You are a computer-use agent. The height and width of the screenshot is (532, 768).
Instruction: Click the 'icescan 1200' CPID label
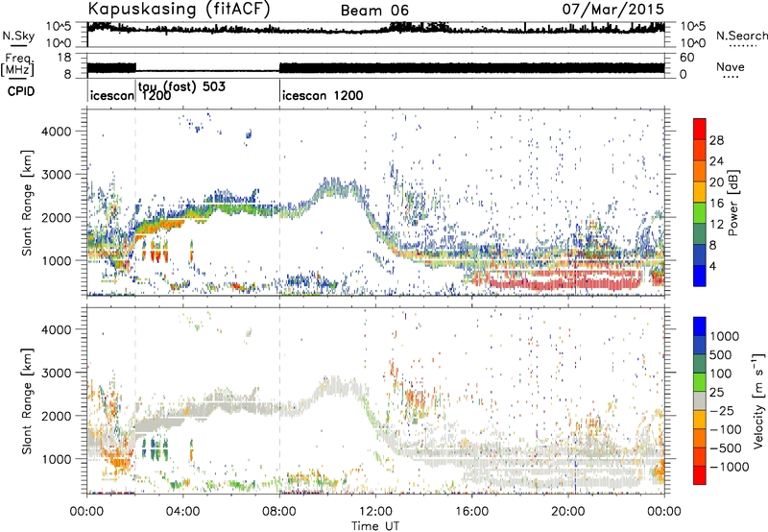323,95
